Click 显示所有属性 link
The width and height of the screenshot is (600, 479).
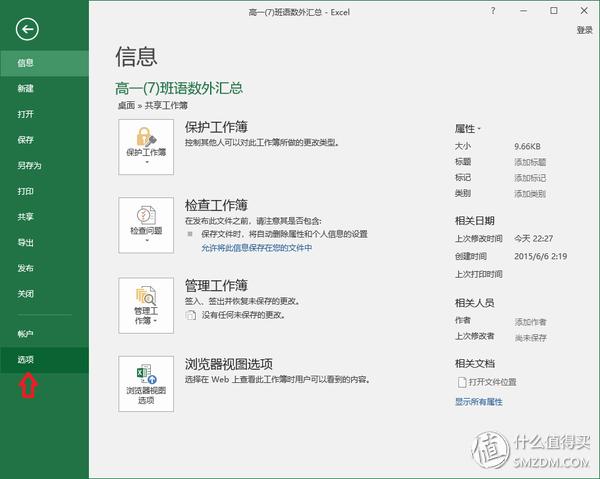(478, 402)
